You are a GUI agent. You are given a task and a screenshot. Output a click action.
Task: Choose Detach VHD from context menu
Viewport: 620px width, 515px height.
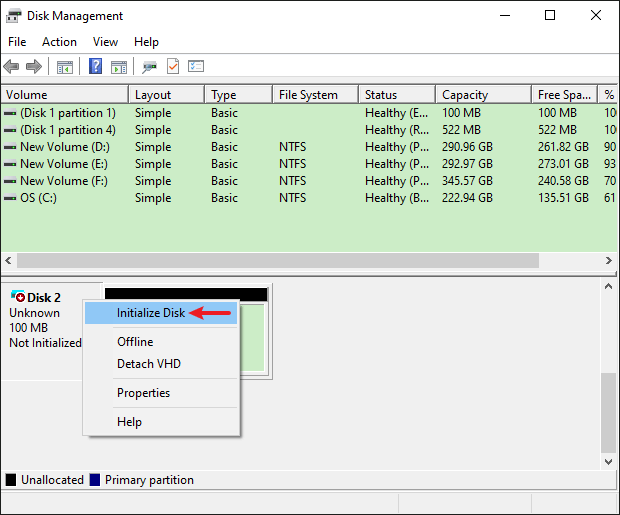point(161,364)
